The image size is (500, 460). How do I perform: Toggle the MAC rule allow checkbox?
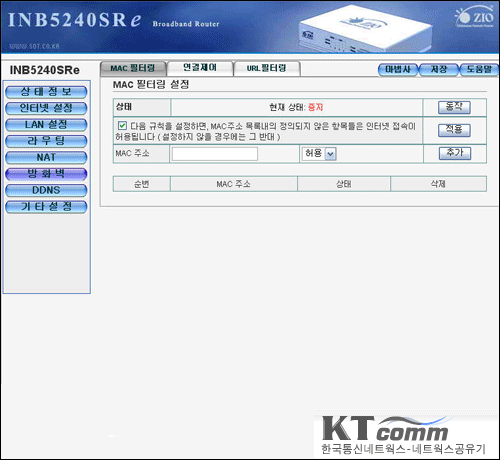[x=122, y=126]
